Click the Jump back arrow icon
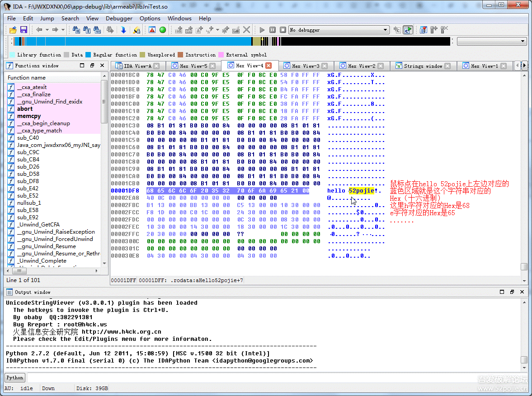The width and height of the screenshot is (532, 396). 39,30
